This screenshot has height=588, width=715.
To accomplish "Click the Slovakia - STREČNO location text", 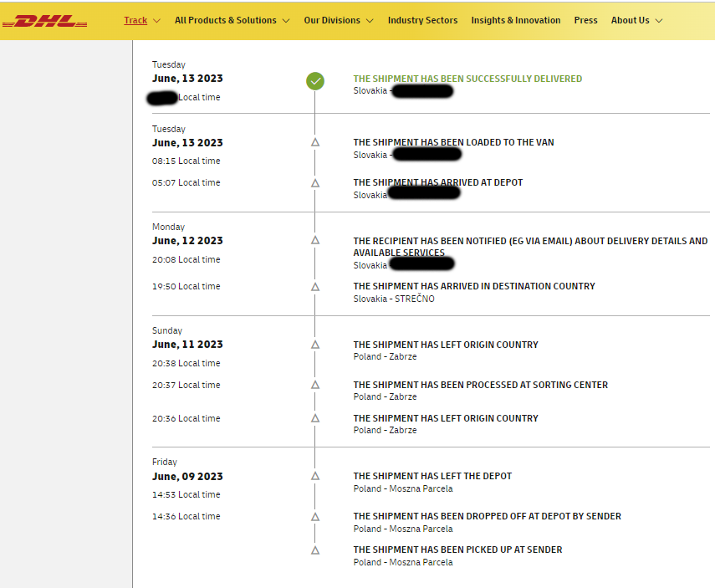I will point(394,299).
